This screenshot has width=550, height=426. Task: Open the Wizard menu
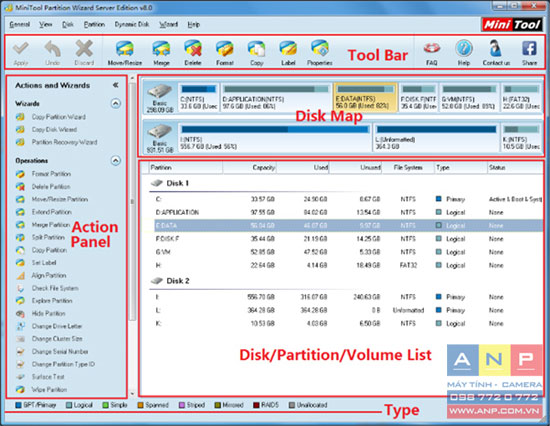tap(168, 24)
